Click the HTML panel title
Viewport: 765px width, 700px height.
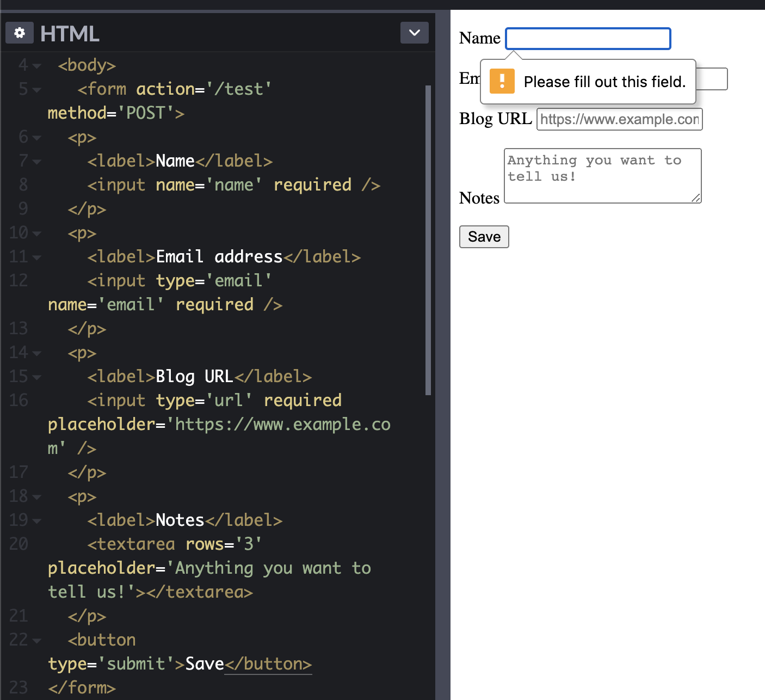(x=70, y=34)
